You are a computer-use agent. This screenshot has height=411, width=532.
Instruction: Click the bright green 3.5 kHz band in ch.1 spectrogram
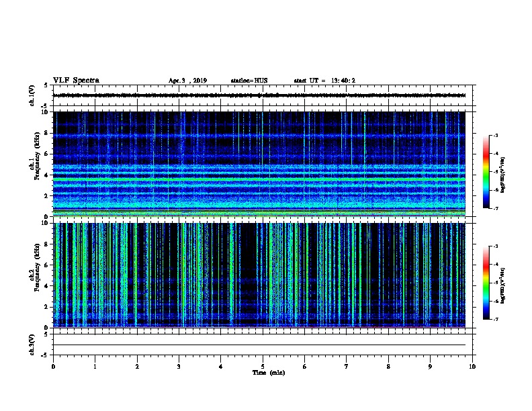[259, 179]
